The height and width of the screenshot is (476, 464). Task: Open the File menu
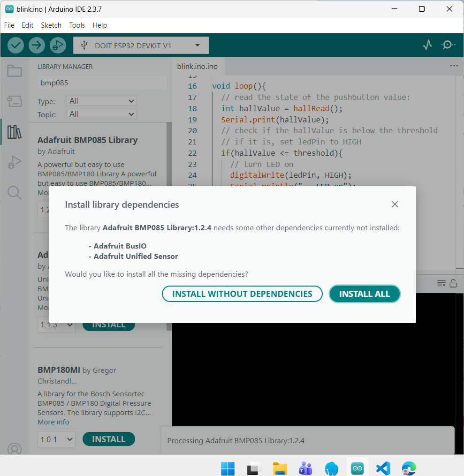pyautogui.click(x=9, y=25)
